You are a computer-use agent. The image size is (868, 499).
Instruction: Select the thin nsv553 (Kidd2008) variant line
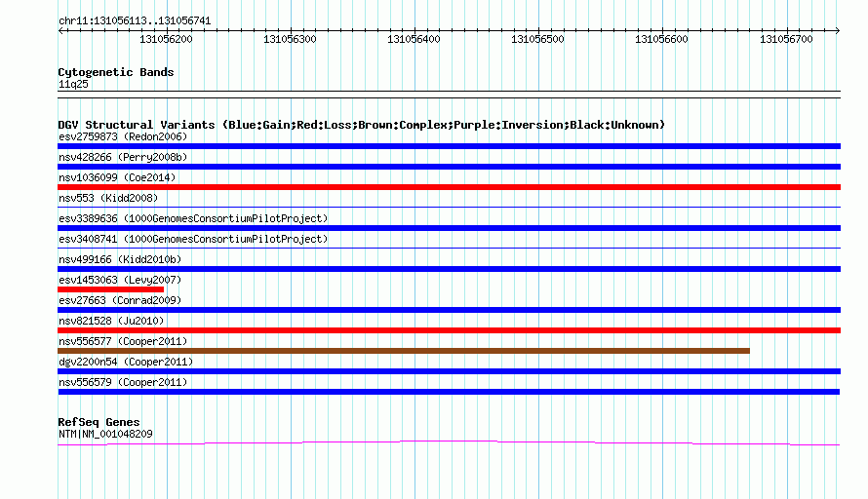449,207
